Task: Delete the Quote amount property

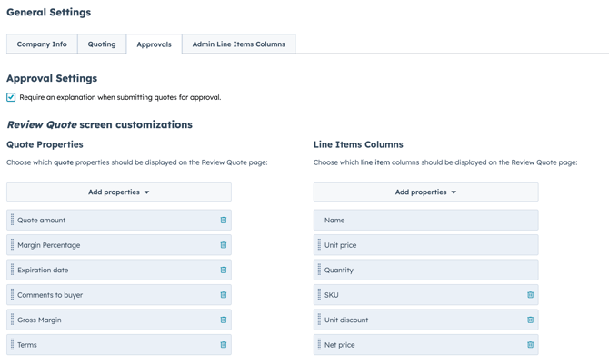Action: [223, 221]
